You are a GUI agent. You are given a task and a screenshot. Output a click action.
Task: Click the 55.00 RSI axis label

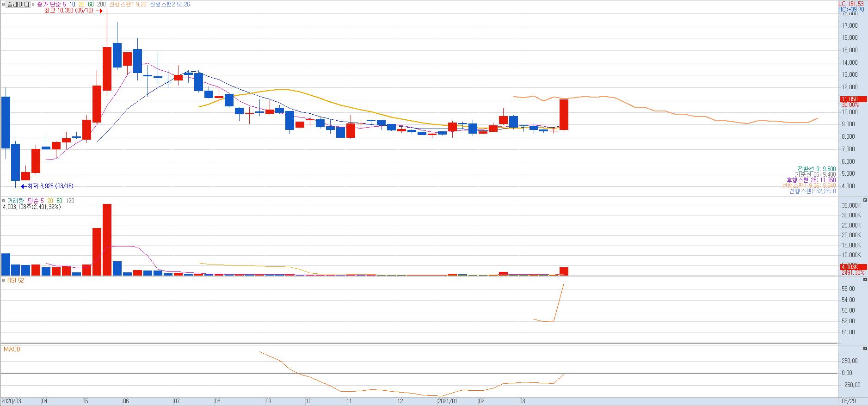(x=848, y=289)
